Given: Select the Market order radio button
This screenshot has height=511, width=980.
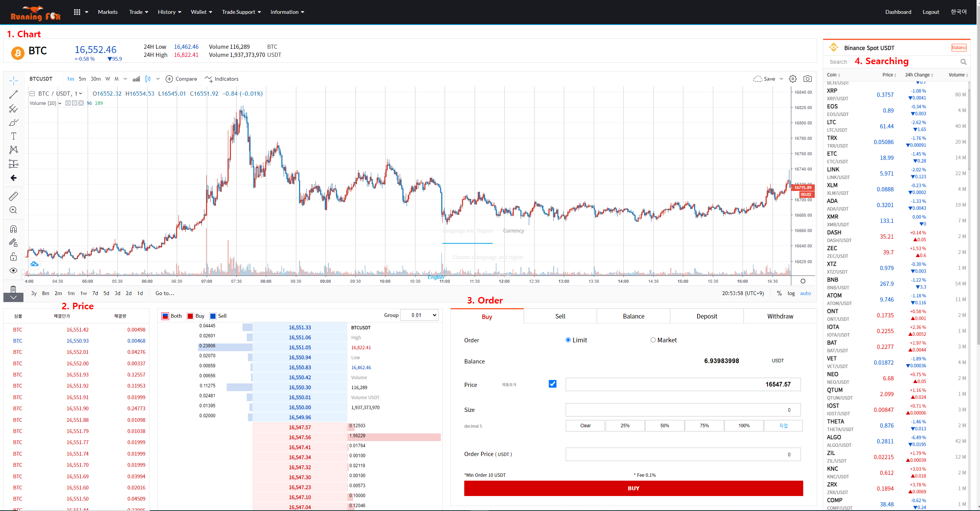Looking at the screenshot, I should 653,340.
